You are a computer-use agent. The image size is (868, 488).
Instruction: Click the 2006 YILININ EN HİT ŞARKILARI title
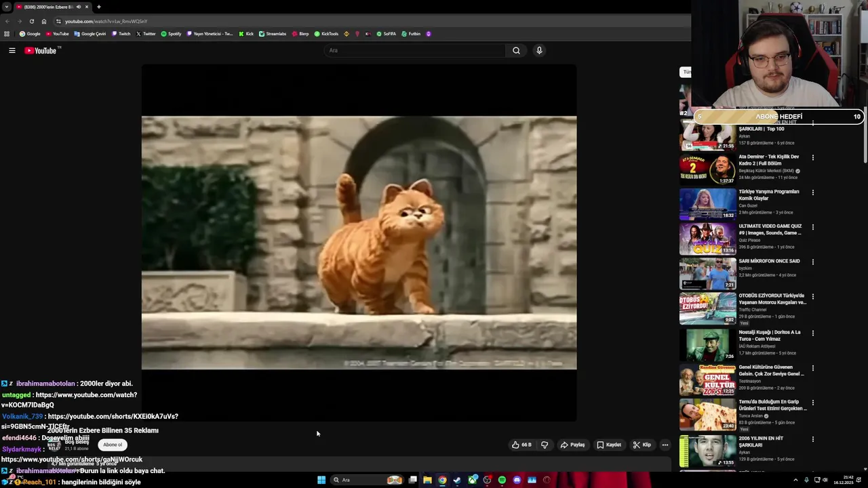pos(761,442)
